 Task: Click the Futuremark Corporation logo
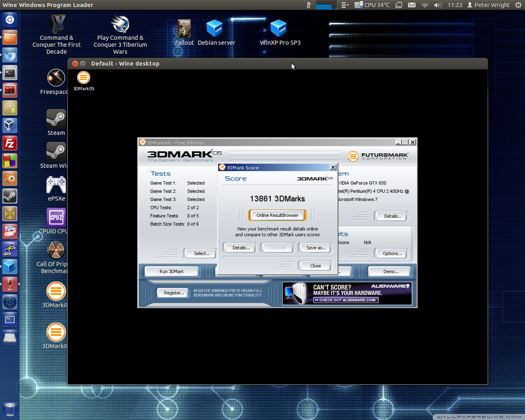[x=378, y=156]
